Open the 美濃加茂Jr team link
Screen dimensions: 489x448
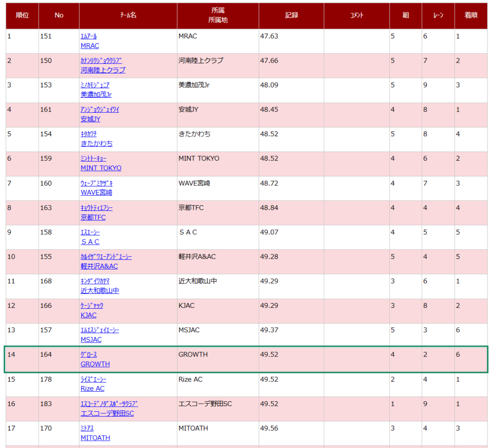pos(96,95)
